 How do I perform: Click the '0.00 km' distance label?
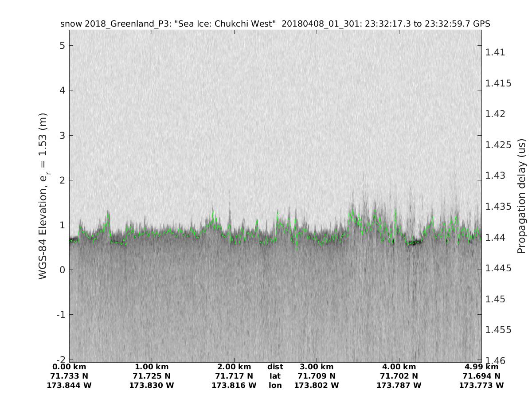pyautogui.click(x=69, y=367)
